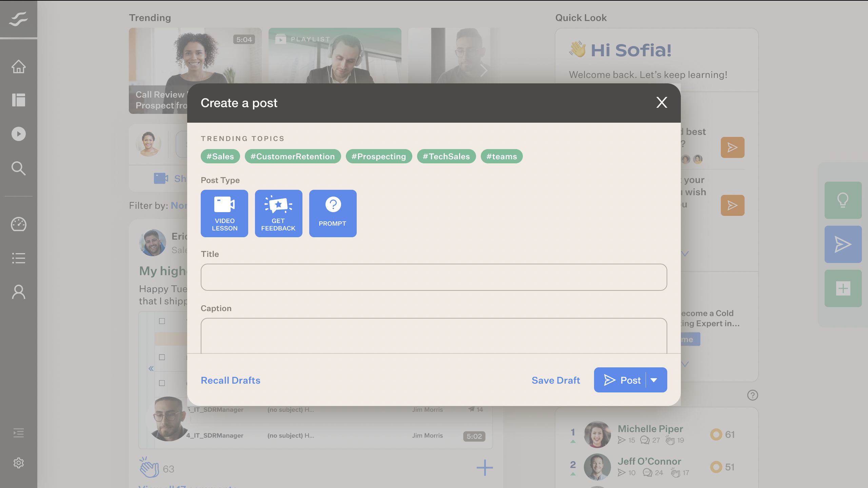
Task: Open the leaderboard list icon in sidebar
Action: point(19,258)
